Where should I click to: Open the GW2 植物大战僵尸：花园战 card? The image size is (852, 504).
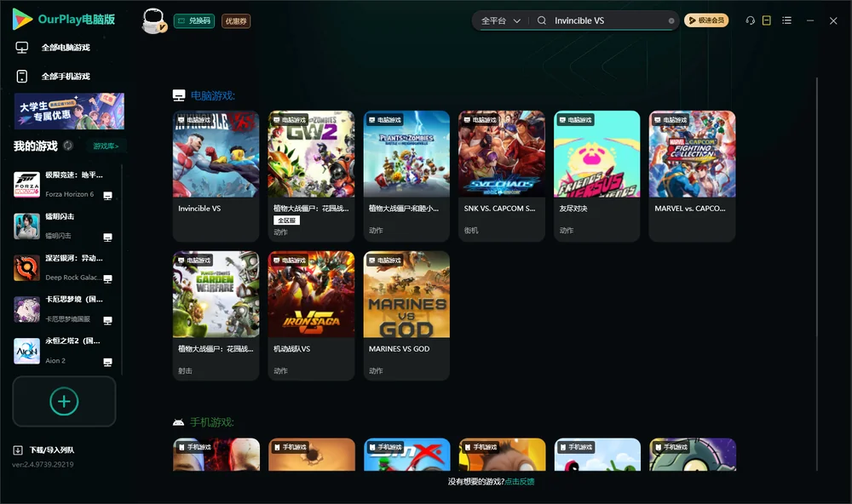pyautogui.click(x=311, y=176)
